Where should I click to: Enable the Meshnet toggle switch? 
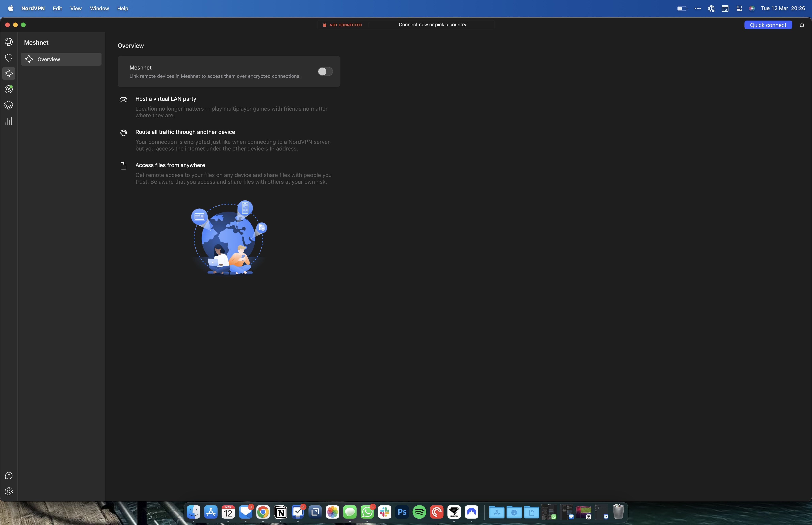coord(325,71)
